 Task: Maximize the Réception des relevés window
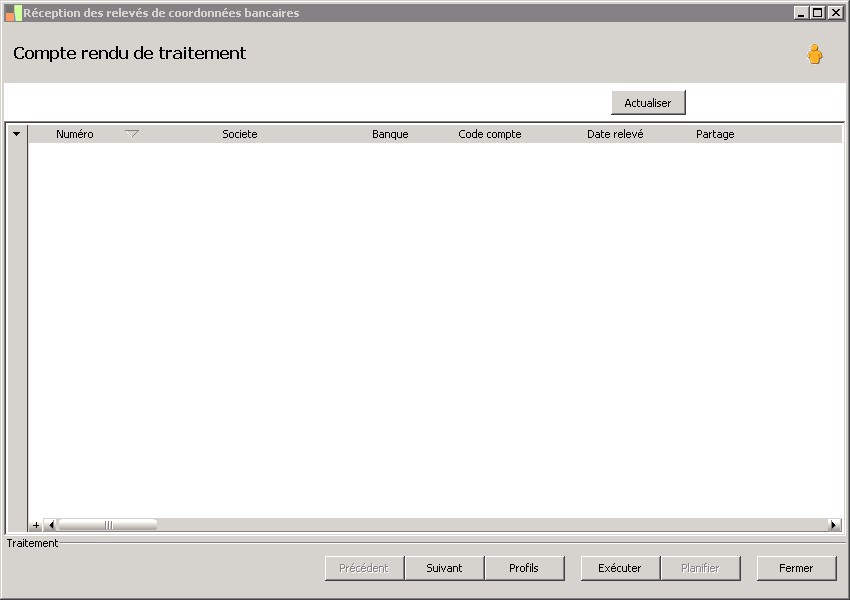(x=818, y=12)
